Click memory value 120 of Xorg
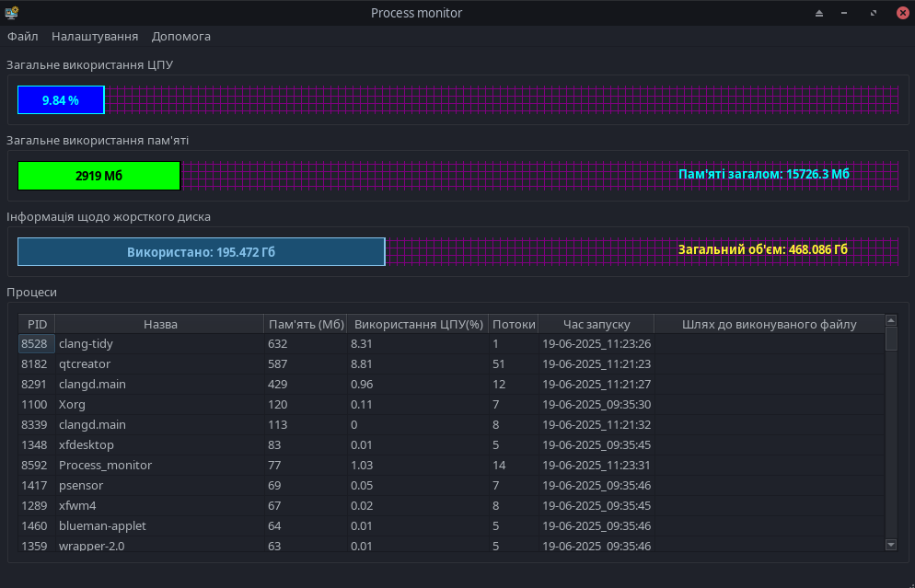The image size is (915, 588). coord(278,404)
